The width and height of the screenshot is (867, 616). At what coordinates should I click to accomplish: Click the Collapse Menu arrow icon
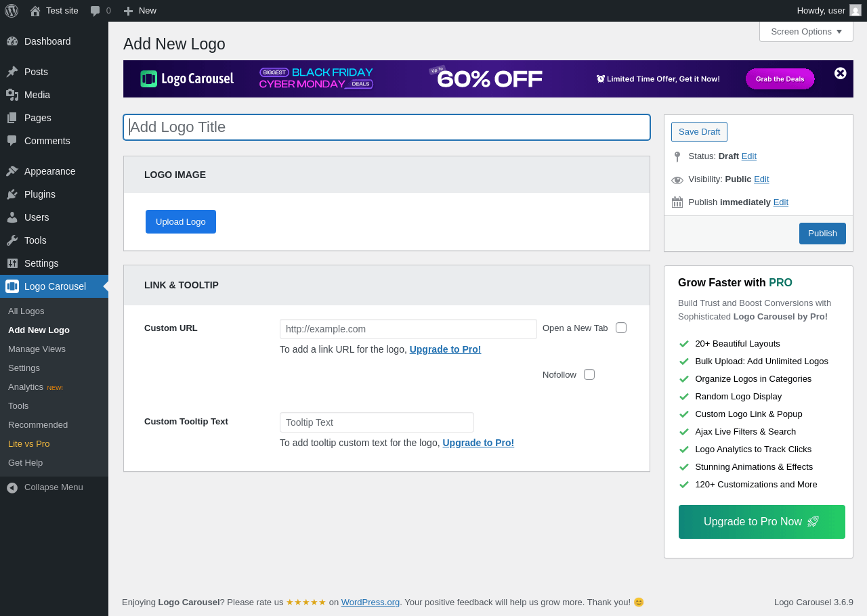12,487
